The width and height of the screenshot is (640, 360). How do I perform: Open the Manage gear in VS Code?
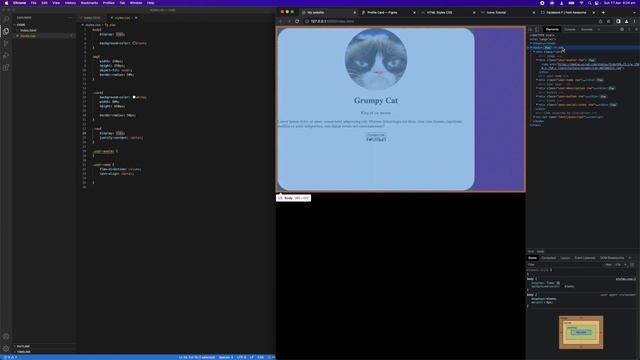(x=6, y=349)
